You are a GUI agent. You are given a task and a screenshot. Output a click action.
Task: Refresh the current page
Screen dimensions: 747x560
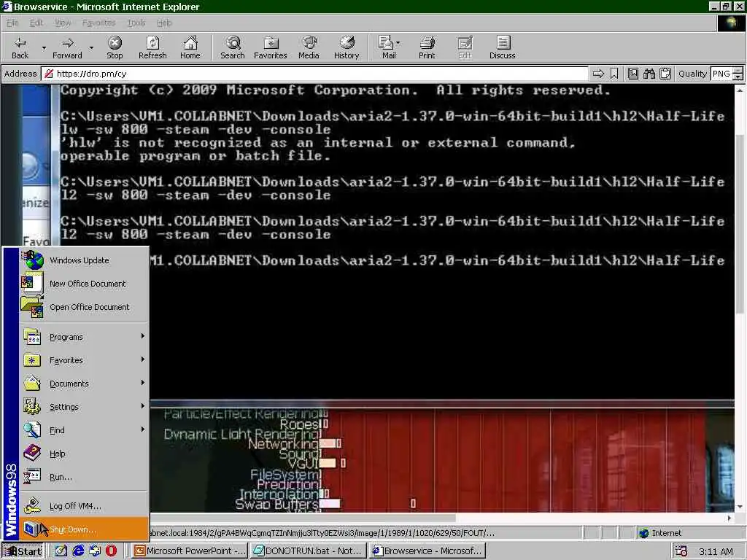pos(152,47)
